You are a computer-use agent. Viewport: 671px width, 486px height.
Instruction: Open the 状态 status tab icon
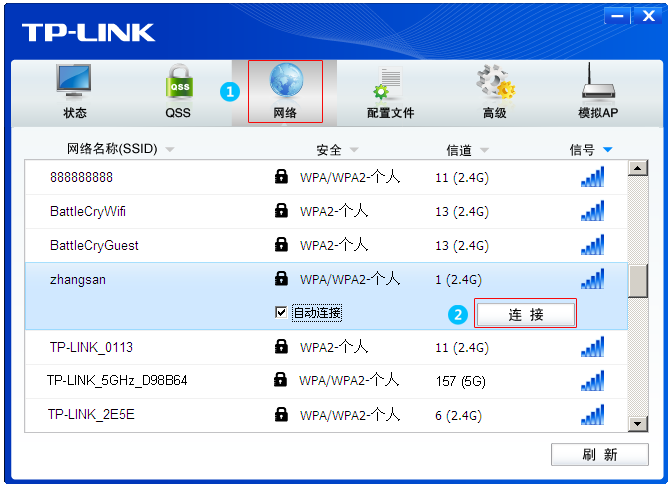74,80
